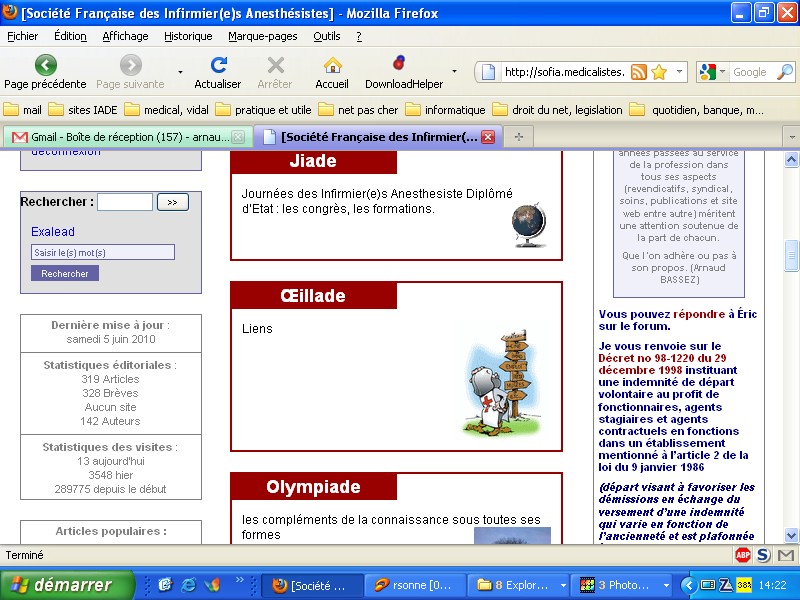Switch to the Gmail Boîte de réception tab
The width and height of the screenshot is (800, 600).
pos(118,137)
